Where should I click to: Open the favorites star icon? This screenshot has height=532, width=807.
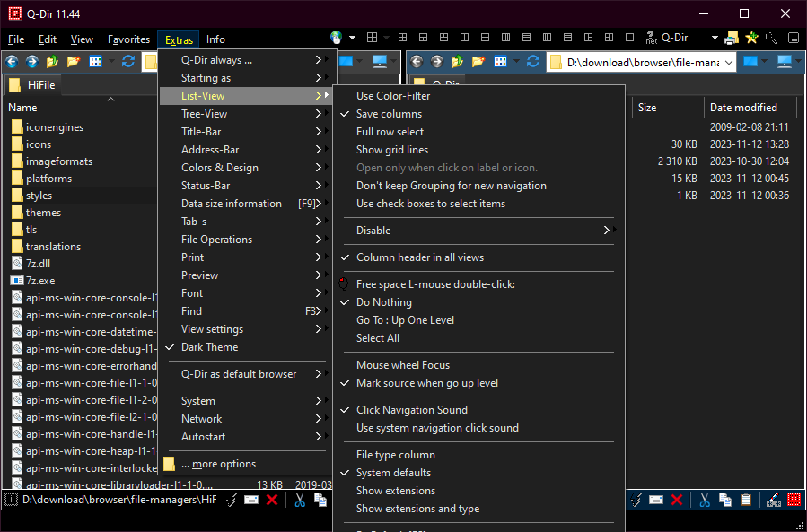pos(751,39)
